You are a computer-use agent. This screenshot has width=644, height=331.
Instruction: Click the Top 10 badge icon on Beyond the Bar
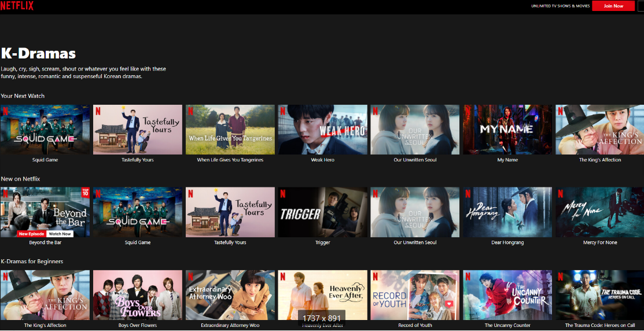84,192
